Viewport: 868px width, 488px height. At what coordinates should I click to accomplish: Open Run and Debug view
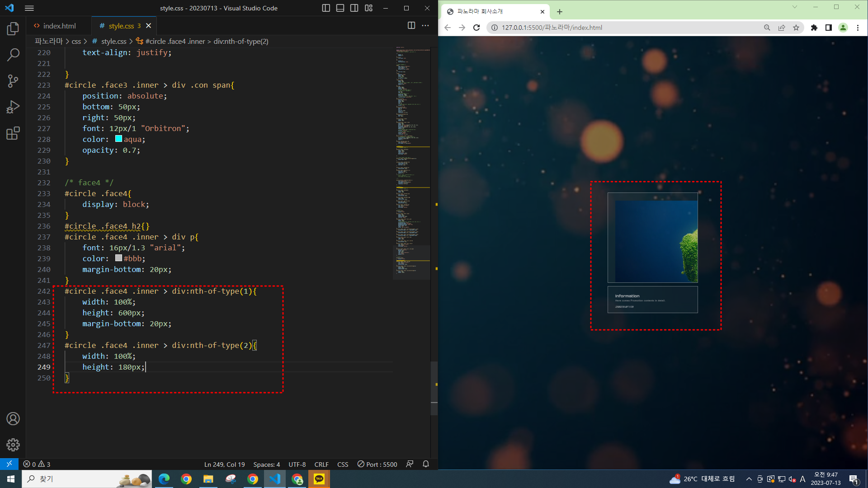tap(13, 107)
